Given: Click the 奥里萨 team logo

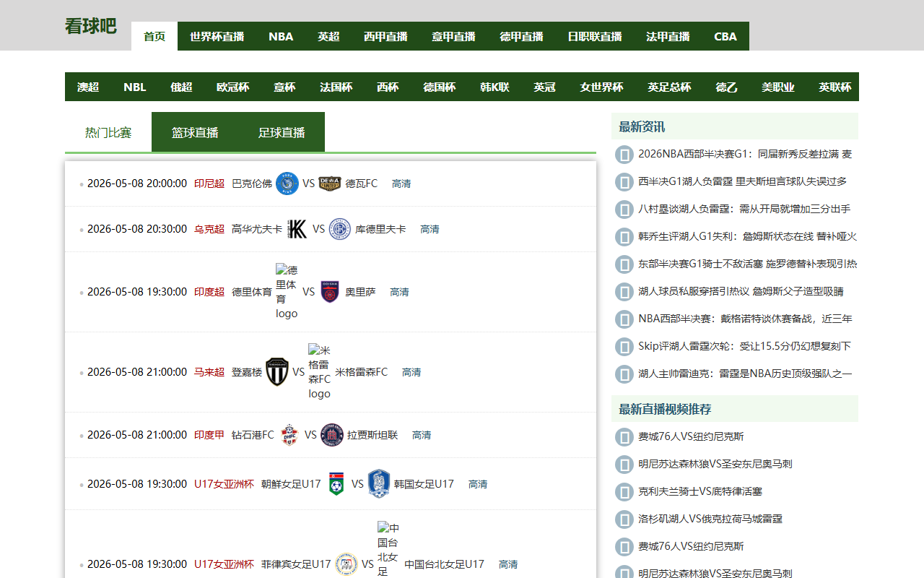Looking at the screenshot, I should pyautogui.click(x=330, y=292).
